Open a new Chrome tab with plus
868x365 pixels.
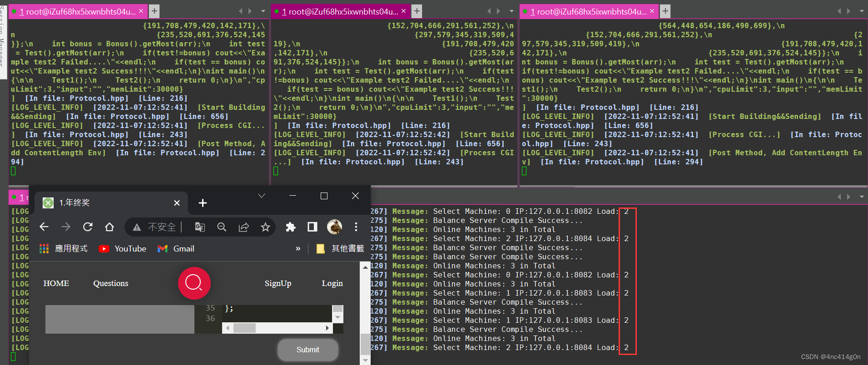[x=203, y=203]
